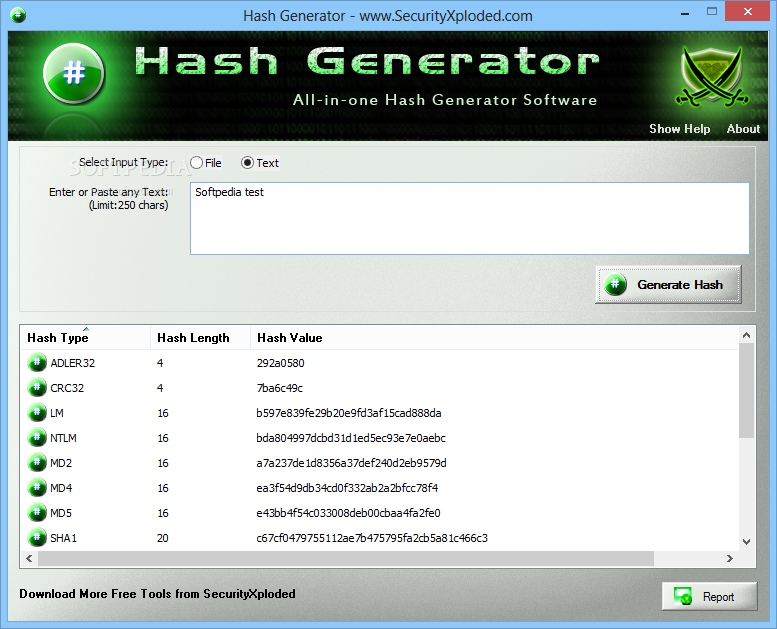This screenshot has width=777, height=629.
Task: Sort by Hash Type column header
Action: pyautogui.click(x=86, y=338)
